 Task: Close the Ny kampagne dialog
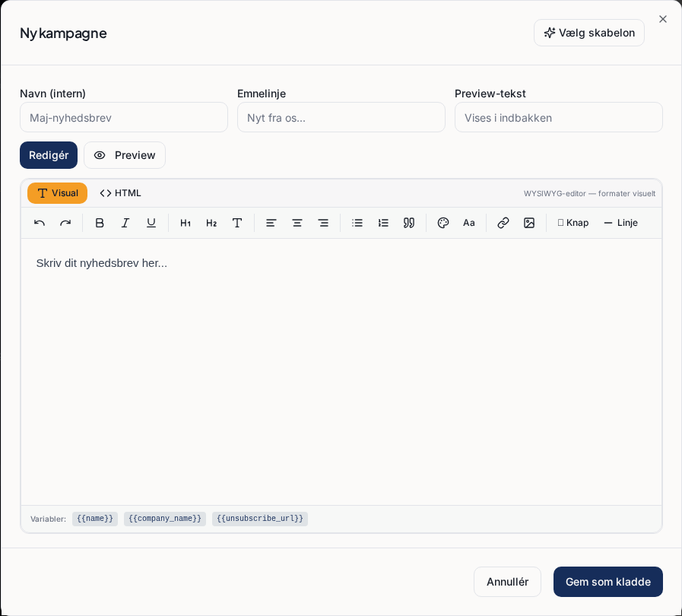[x=663, y=19]
